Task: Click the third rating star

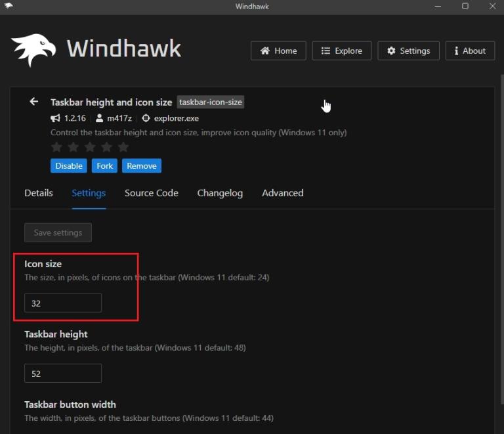Action: point(90,147)
